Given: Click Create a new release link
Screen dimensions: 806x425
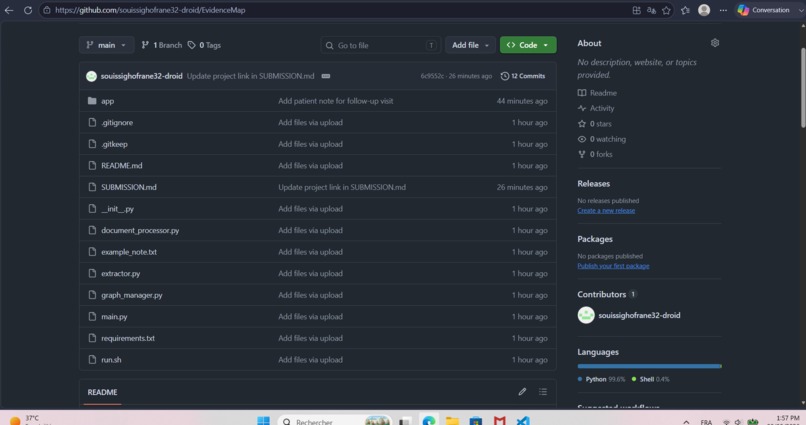Looking at the screenshot, I should [606, 211].
